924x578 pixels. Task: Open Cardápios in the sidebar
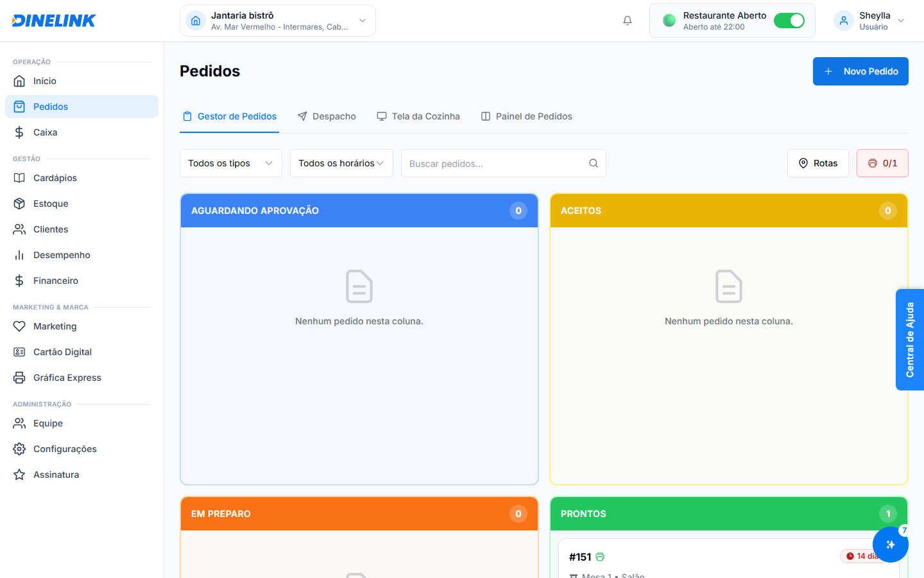[x=81, y=178]
